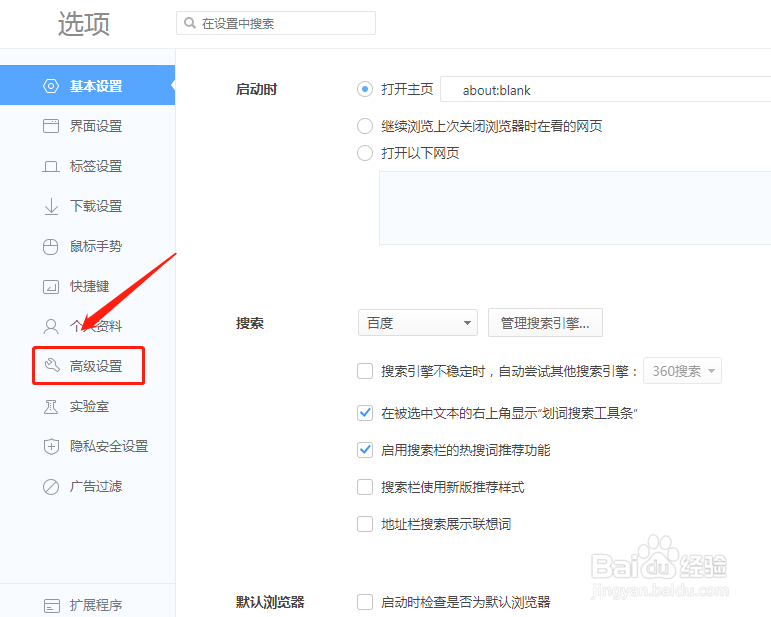The height and width of the screenshot is (617, 771).
Task: Check 地址栏搜索展示联想词
Action: tap(365, 524)
